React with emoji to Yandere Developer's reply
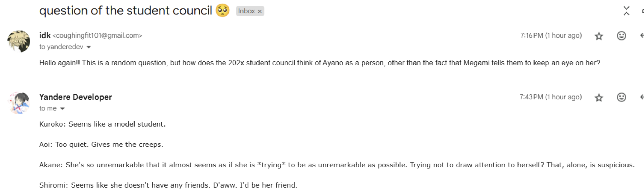The height and width of the screenshot is (193, 644). (x=621, y=97)
